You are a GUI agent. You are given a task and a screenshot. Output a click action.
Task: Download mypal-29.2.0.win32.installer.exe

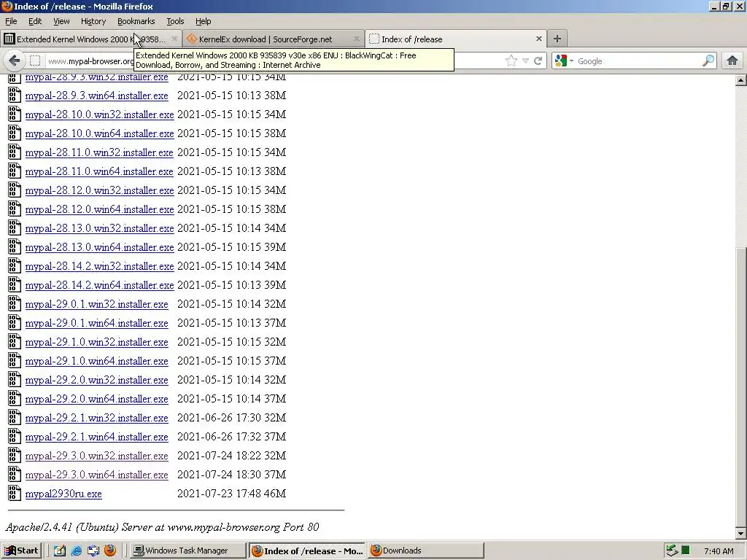coord(97,380)
